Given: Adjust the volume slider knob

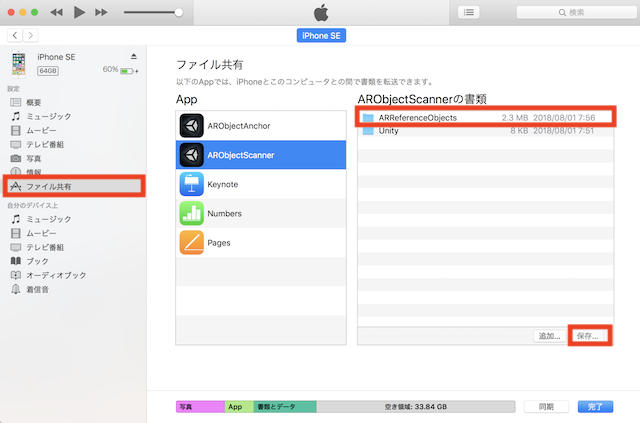Looking at the screenshot, I should pos(178,12).
